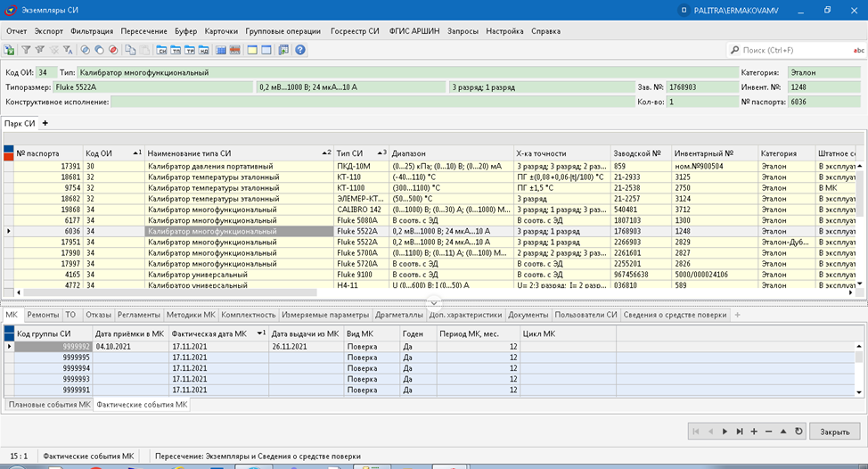
Task: Switch to Сведения о средстве поверки tab
Action: 675,315
